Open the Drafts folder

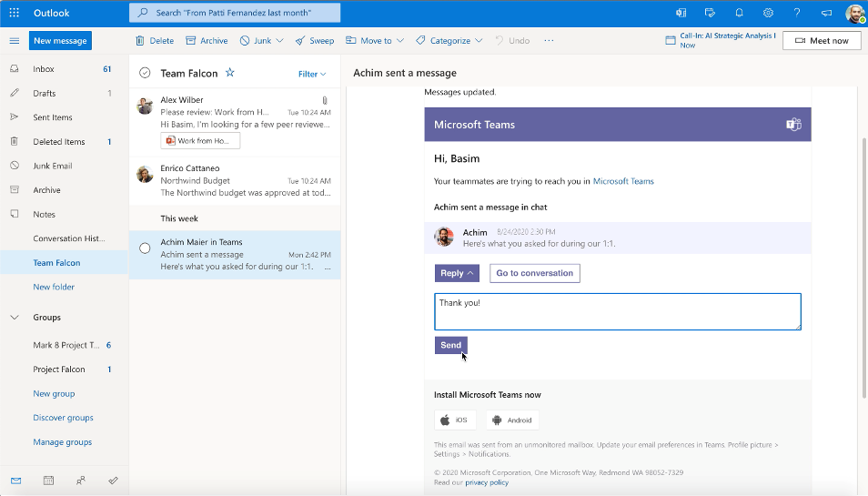65,93
